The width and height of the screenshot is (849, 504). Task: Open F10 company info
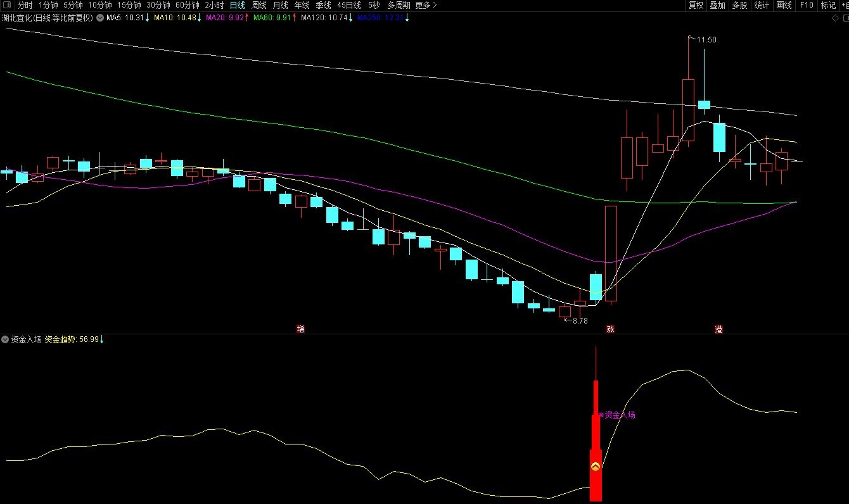point(806,5)
